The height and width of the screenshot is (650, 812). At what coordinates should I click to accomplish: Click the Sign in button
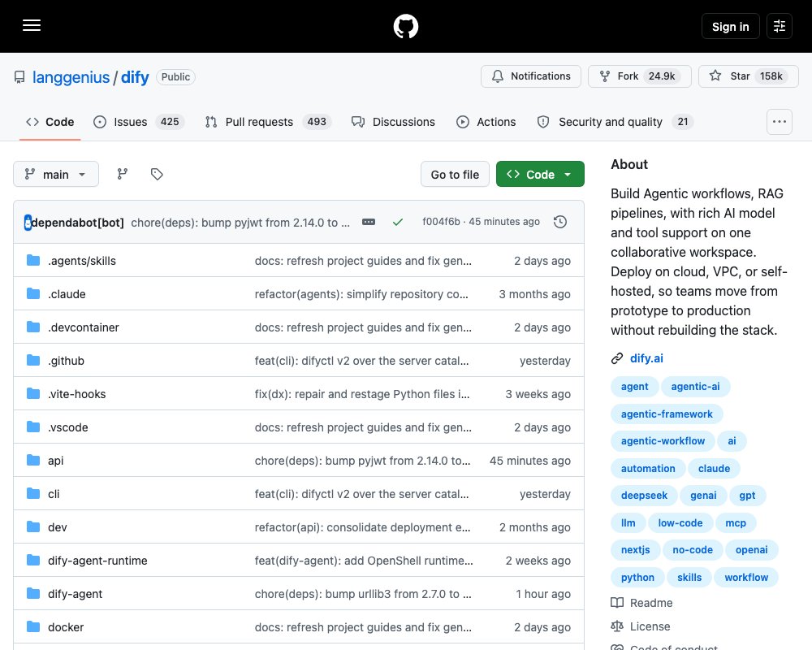point(730,26)
